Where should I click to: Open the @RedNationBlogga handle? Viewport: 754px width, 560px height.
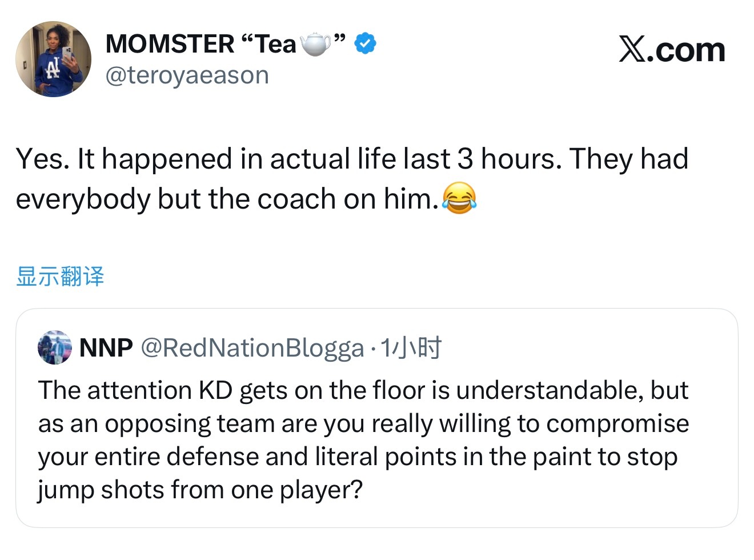(252, 348)
